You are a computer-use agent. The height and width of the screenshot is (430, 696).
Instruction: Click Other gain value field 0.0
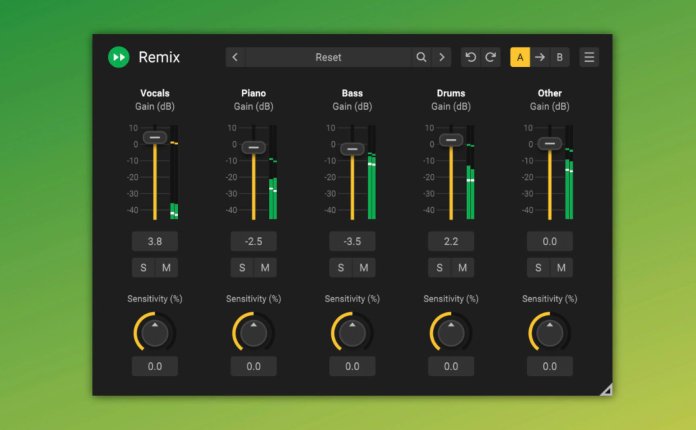coord(550,241)
